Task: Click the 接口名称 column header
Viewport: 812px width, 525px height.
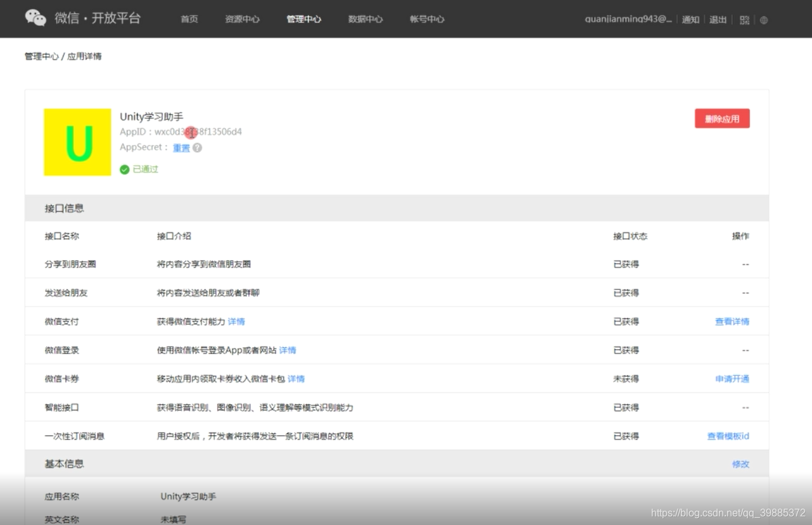Action: click(x=61, y=236)
